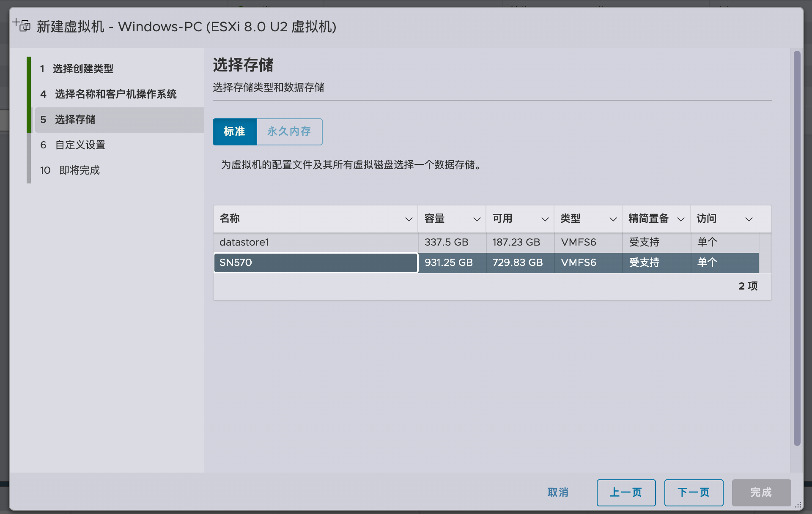
Task: Open the 容量 column dropdown chevron
Action: [x=477, y=219]
